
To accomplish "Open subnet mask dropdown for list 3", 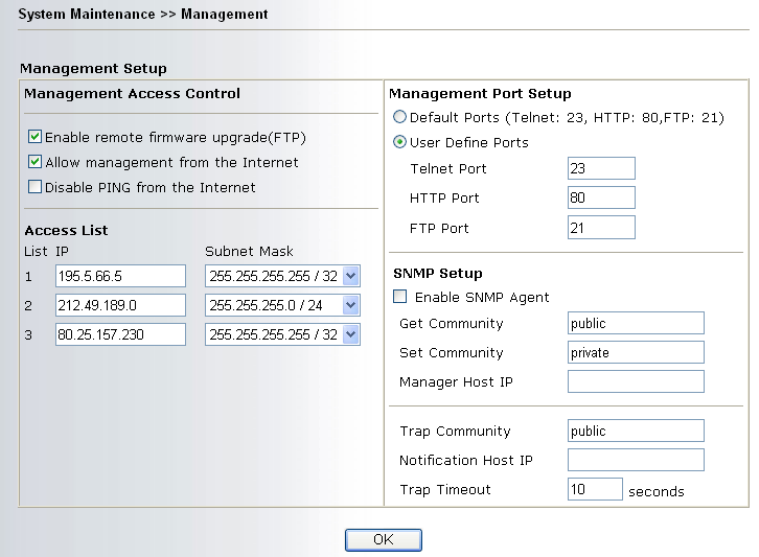I will [350, 333].
